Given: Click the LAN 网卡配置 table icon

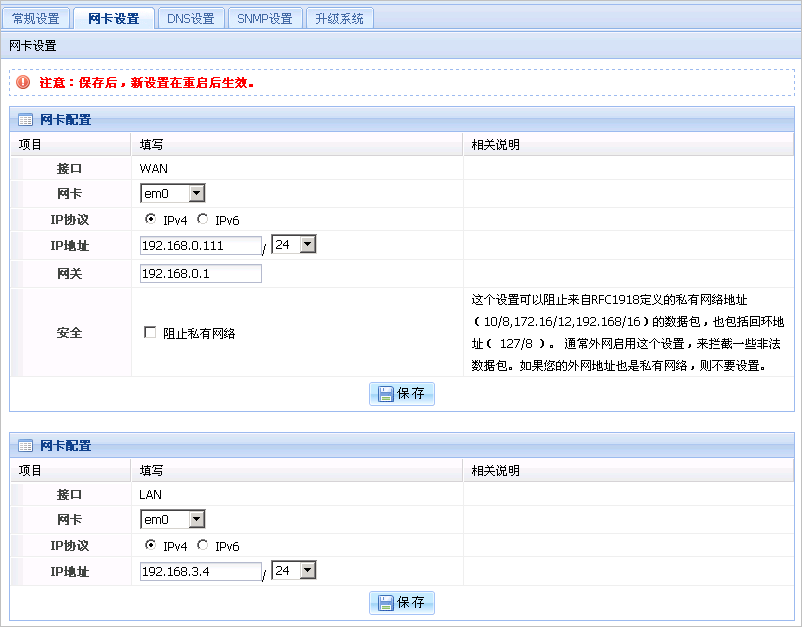Looking at the screenshot, I should (25, 446).
